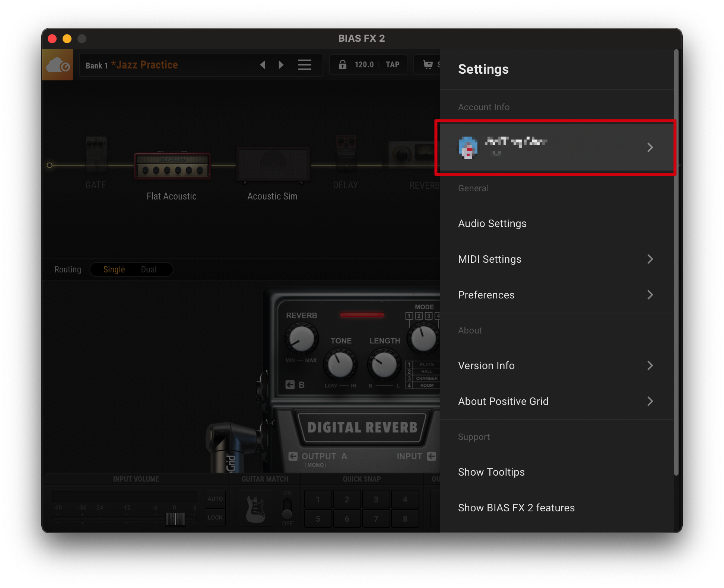Select Quick Snap slot 7

pyautogui.click(x=376, y=519)
